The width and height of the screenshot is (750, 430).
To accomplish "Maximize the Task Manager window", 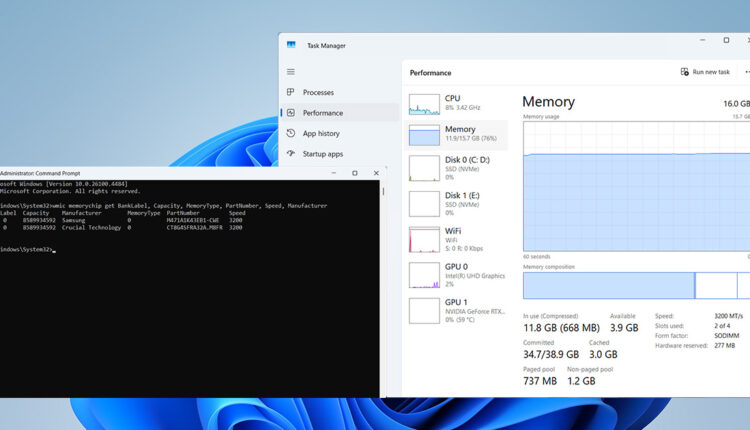I will 726,41.
